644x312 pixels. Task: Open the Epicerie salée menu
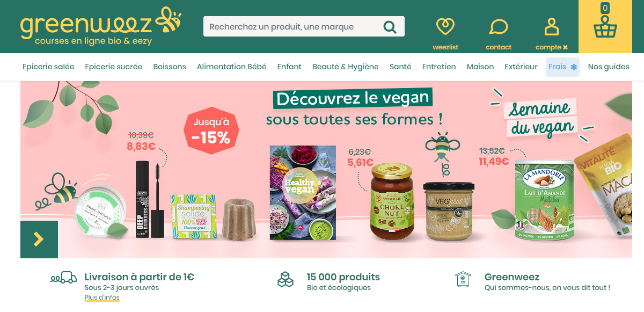(48, 67)
